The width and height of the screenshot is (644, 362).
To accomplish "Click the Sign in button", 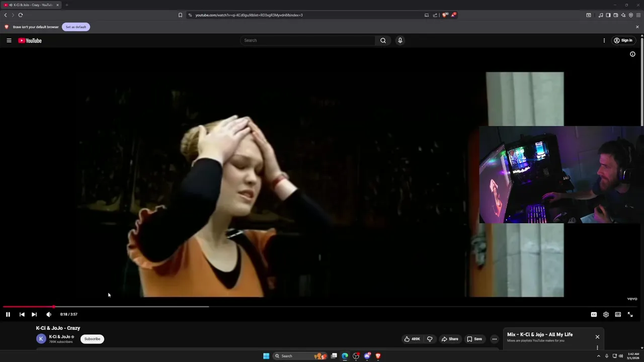I will (x=623, y=40).
